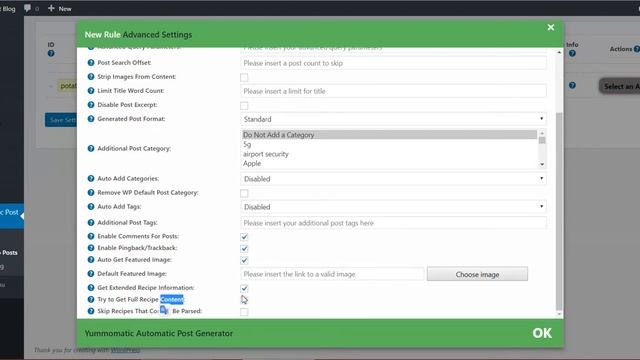Toggle Strip Images From Content checkbox
The width and height of the screenshot is (640, 360).
[244, 78]
